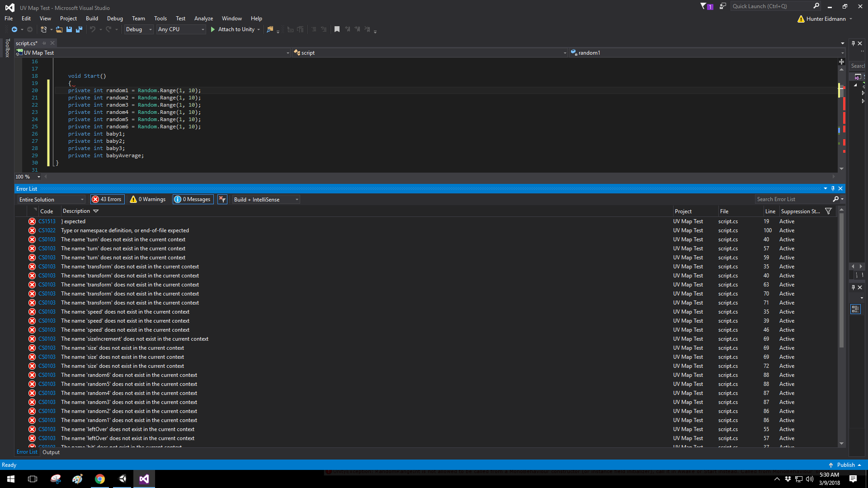Click the Error List vertical scrollbar

(x=841, y=280)
